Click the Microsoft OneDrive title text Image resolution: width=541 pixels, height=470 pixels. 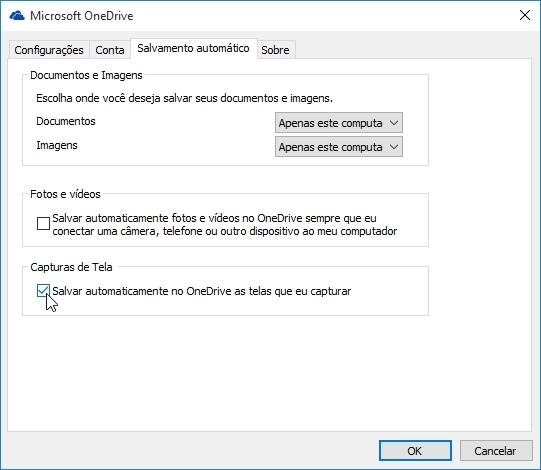[82, 16]
